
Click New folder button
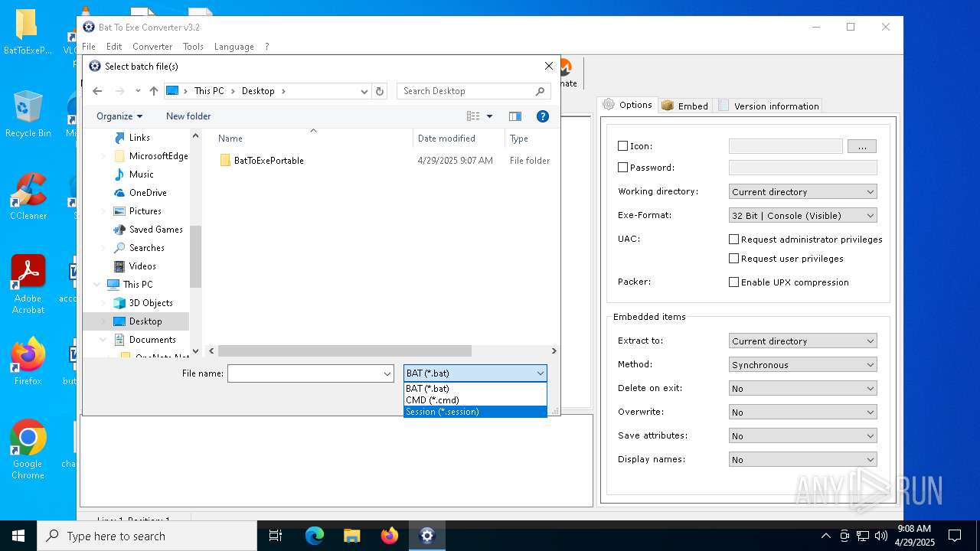click(x=188, y=116)
